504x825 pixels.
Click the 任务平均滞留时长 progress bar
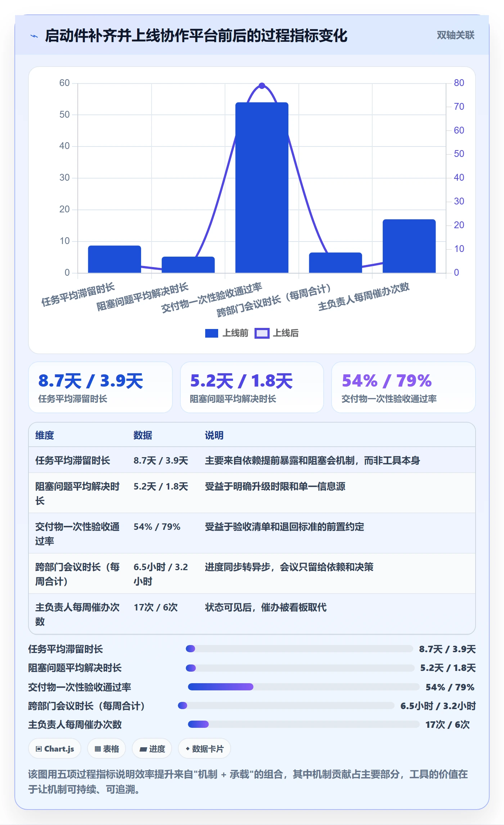[300, 649]
